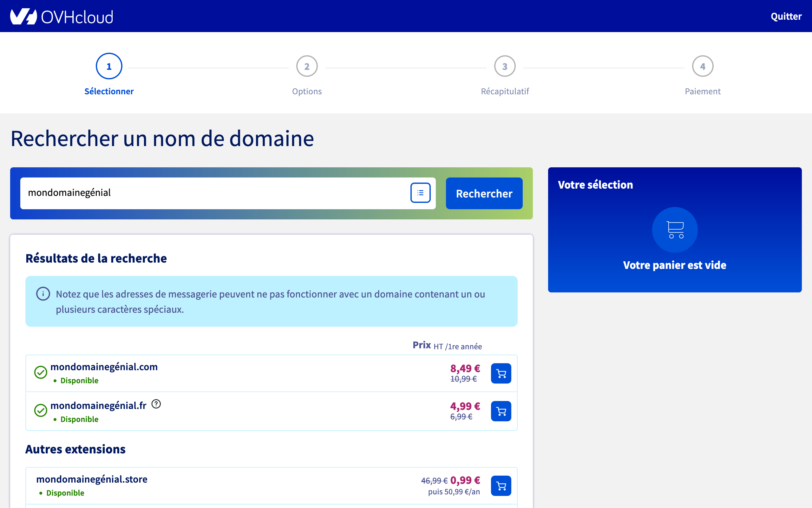
Task: Go to step 3 Récapitulatif
Action: [505, 76]
